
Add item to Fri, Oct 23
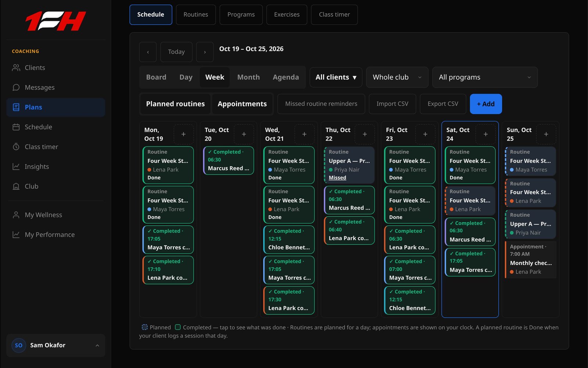[425, 134]
